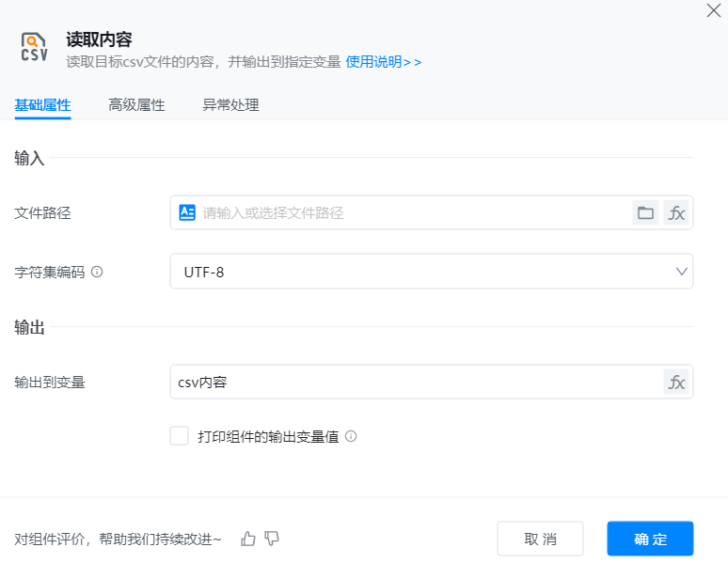Click the fx icon in 输出到变量 field

(x=676, y=382)
